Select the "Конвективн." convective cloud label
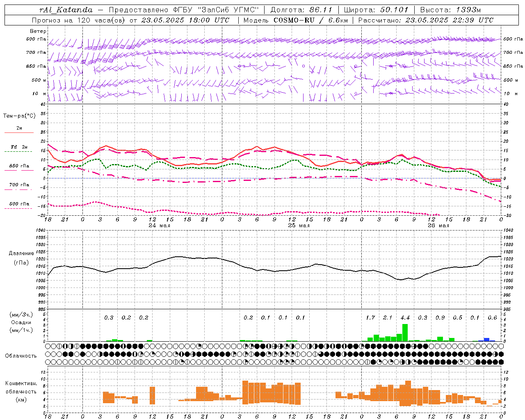525x420 pixels. pos(21,383)
